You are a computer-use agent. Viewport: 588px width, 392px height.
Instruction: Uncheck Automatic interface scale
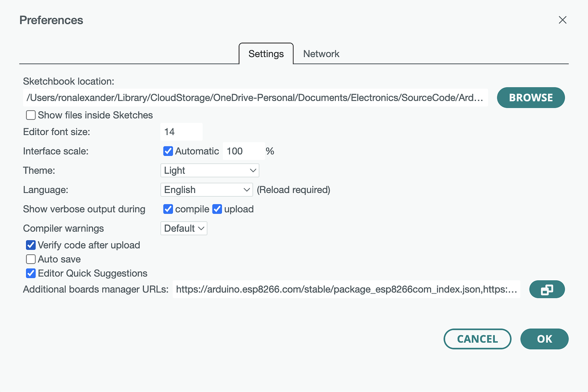point(168,151)
